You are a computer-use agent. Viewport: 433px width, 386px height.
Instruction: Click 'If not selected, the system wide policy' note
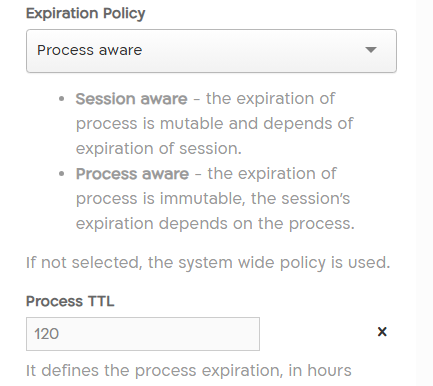point(208,263)
